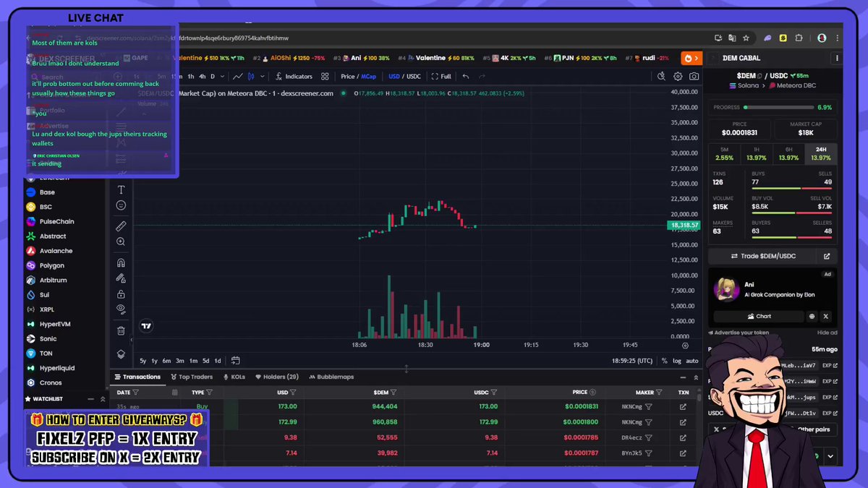Open the $DEM column filter
This screenshot has width=868, height=488.
(394, 392)
